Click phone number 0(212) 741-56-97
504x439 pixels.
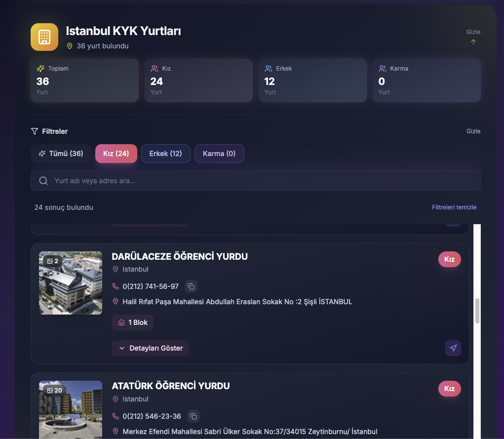click(151, 286)
